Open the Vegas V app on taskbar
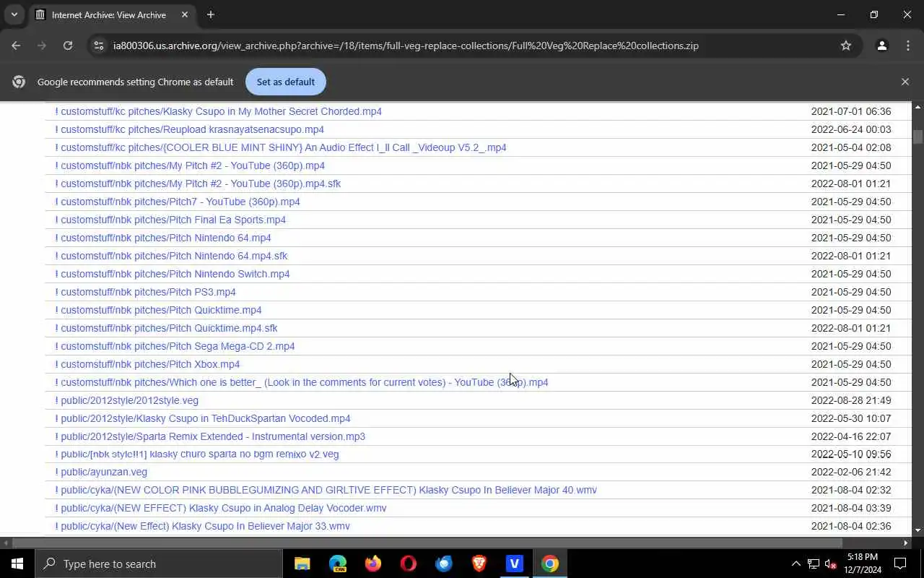The width and height of the screenshot is (924, 578). click(x=515, y=564)
